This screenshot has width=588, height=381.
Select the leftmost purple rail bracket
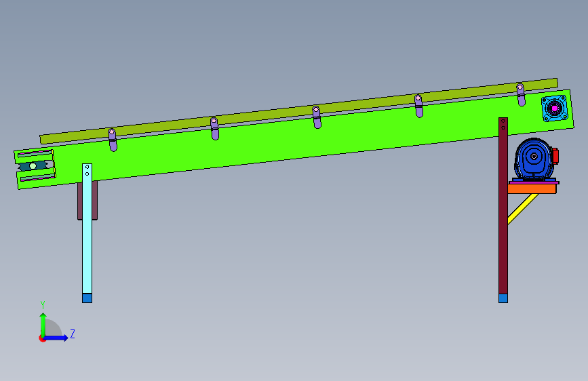pos(113,140)
